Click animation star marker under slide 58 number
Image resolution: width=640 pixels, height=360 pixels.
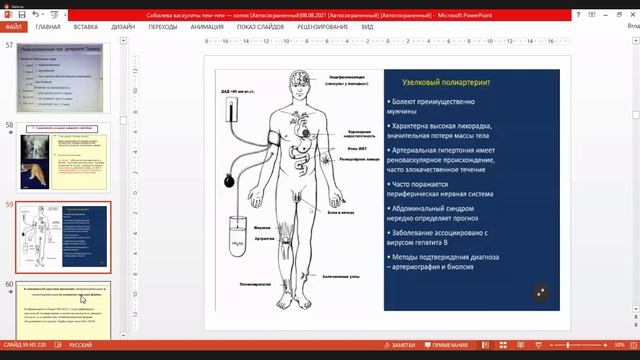coord(11,133)
